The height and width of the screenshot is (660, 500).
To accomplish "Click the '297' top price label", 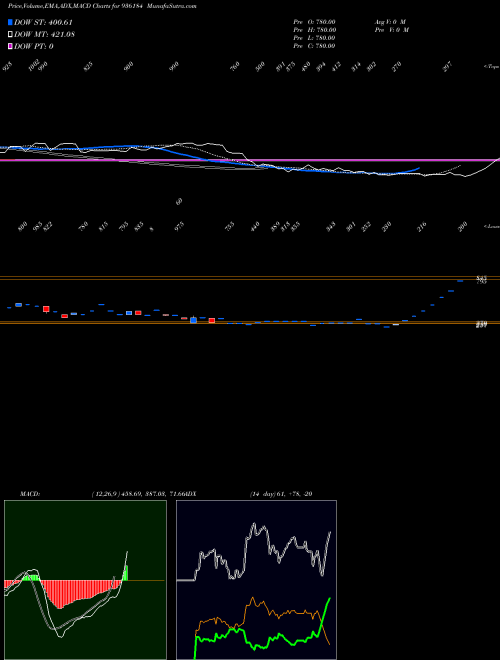I will (x=448, y=67).
